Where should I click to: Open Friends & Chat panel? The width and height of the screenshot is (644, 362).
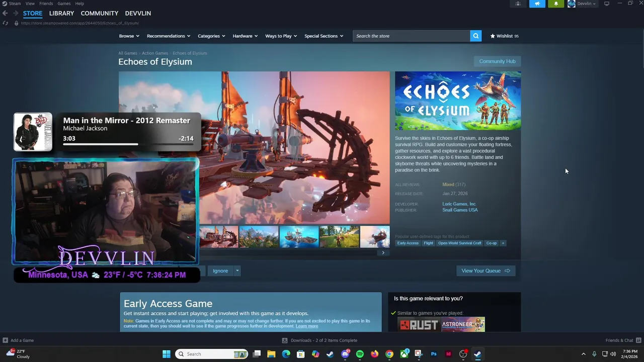click(x=623, y=340)
